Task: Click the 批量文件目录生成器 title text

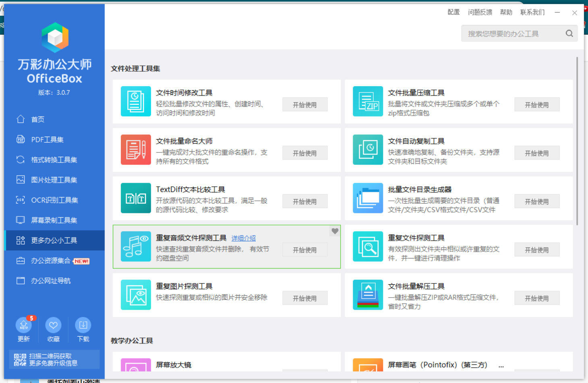Action: (x=420, y=189)
